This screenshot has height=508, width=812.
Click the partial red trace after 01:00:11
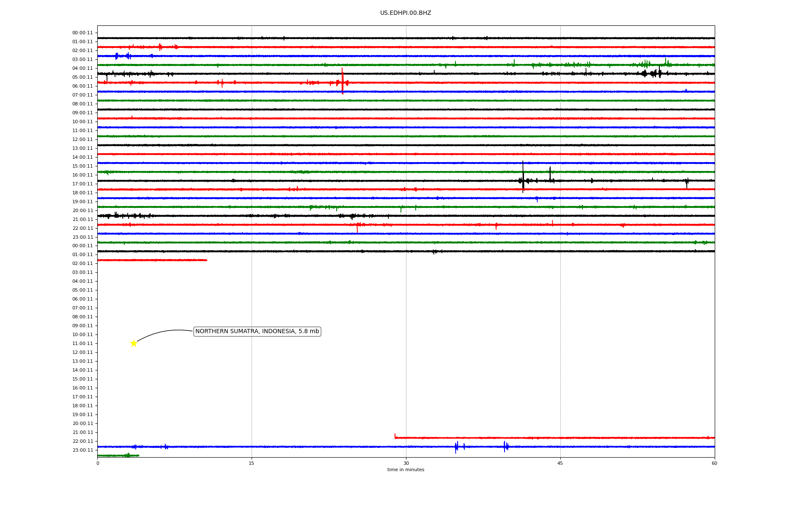click(x=152, y=260)
